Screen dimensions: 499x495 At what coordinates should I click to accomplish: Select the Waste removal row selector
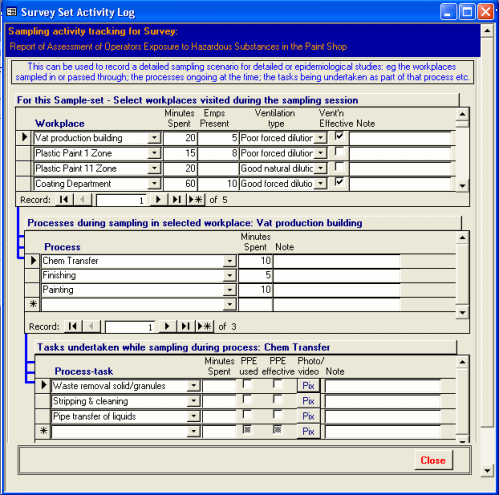tap(43, 385)
